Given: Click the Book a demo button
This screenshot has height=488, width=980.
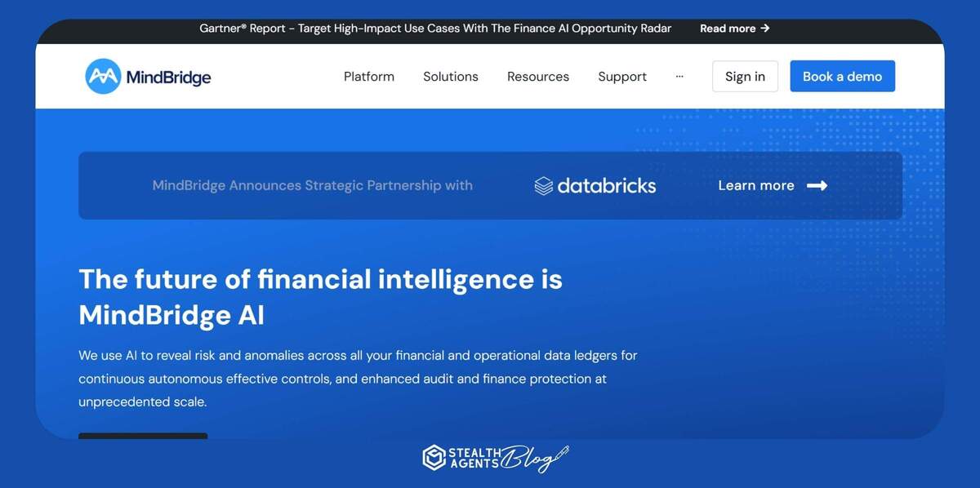Looking at the screenshot, I should [x=842, y=77].
